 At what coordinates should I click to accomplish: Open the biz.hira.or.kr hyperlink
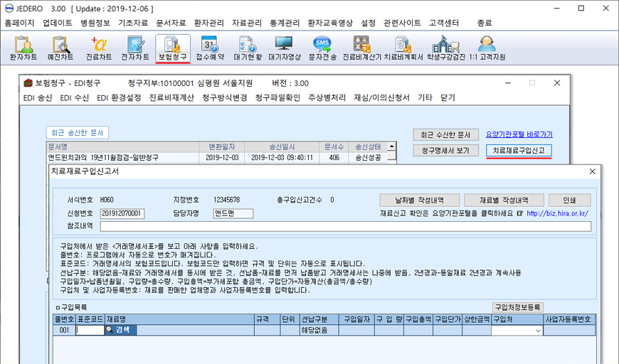click(559, 213)
